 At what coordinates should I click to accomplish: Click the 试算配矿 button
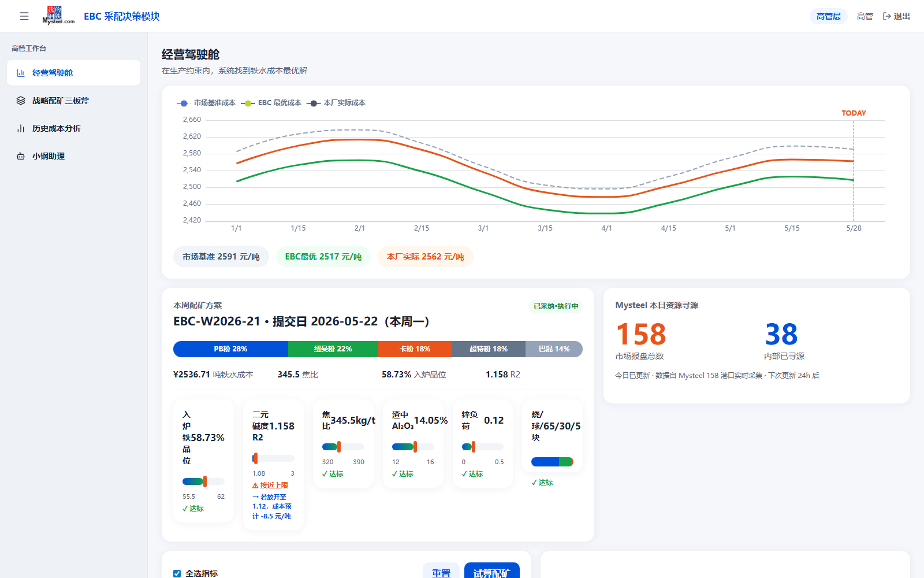click(492, 571)
